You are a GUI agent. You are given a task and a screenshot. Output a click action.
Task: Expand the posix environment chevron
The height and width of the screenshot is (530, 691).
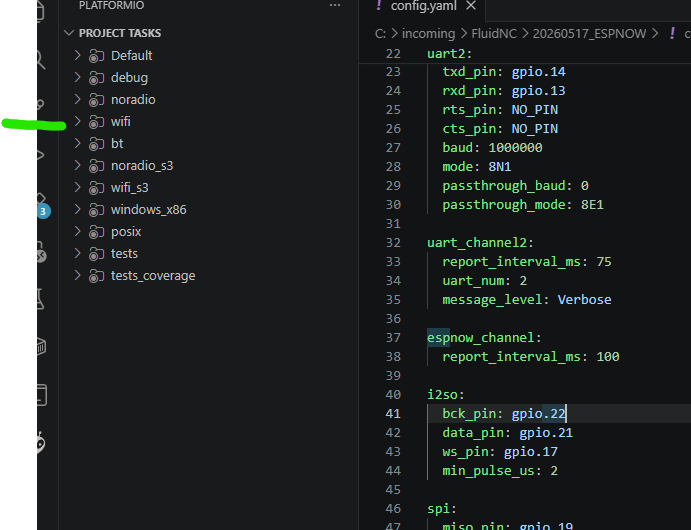tap(78, 231)
